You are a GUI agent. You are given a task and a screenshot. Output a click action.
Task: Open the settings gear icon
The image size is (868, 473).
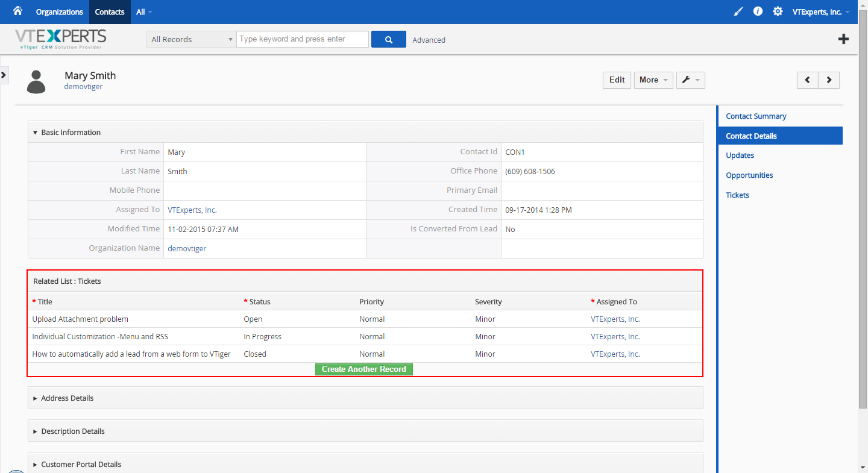[x=778, y=11]
